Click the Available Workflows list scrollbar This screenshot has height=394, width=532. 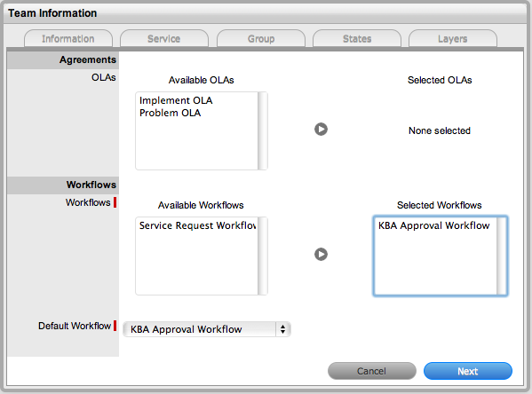click(262, 256)
